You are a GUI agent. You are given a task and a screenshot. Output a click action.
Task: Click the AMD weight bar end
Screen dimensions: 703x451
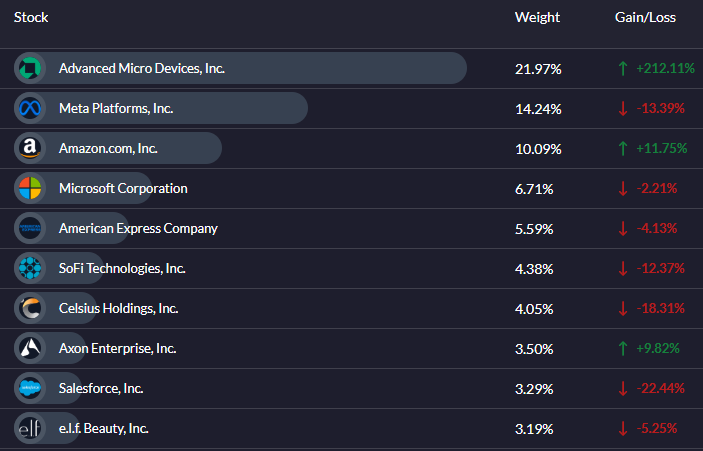point(457,68)
